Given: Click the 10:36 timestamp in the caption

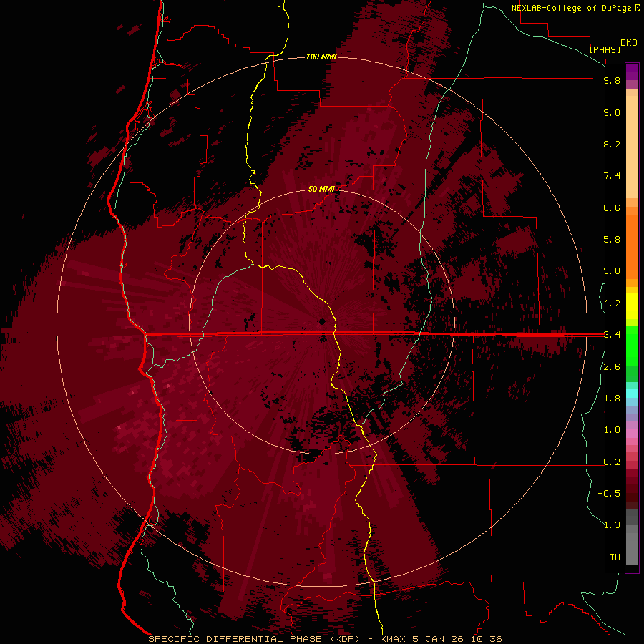Looking at the screenshot, I should coord(487,639).
